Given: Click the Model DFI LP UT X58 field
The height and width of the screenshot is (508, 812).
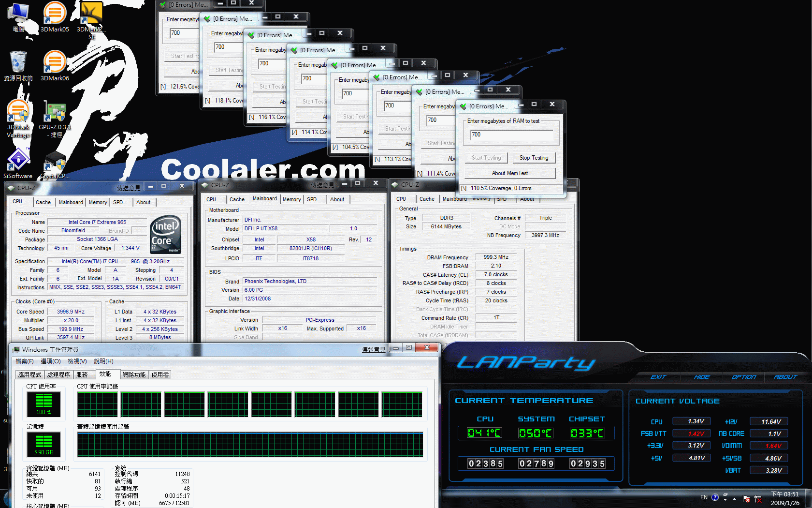Looking at the screenshot, I should point(285,228).
